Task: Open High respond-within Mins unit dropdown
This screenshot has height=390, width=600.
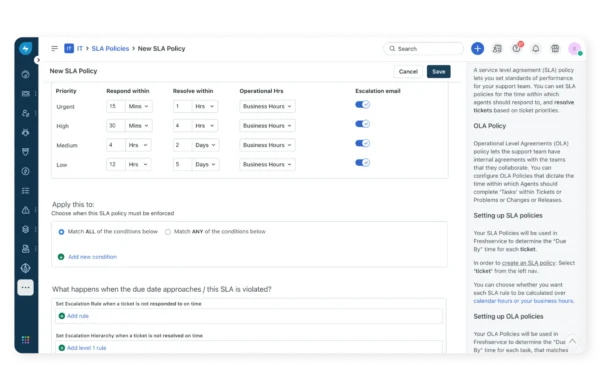Action: (x=139, y=126)
